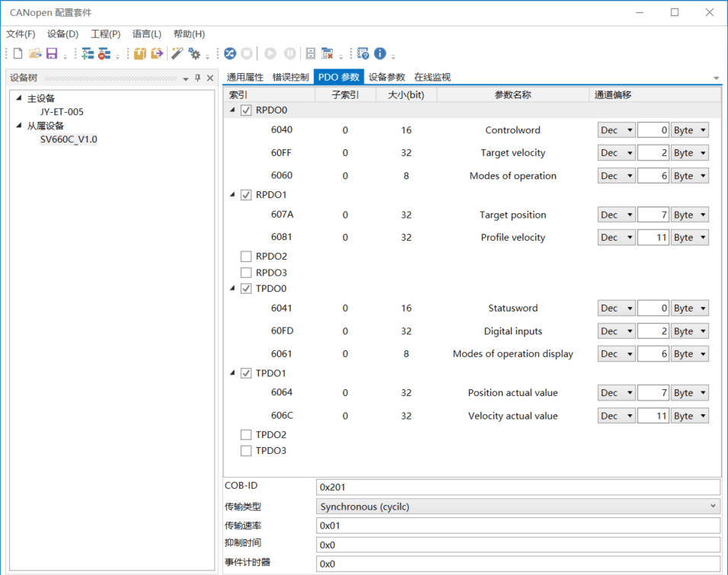
Task: Click the gray pause icon in the toolbar
Action: click(x=289, y=53)
